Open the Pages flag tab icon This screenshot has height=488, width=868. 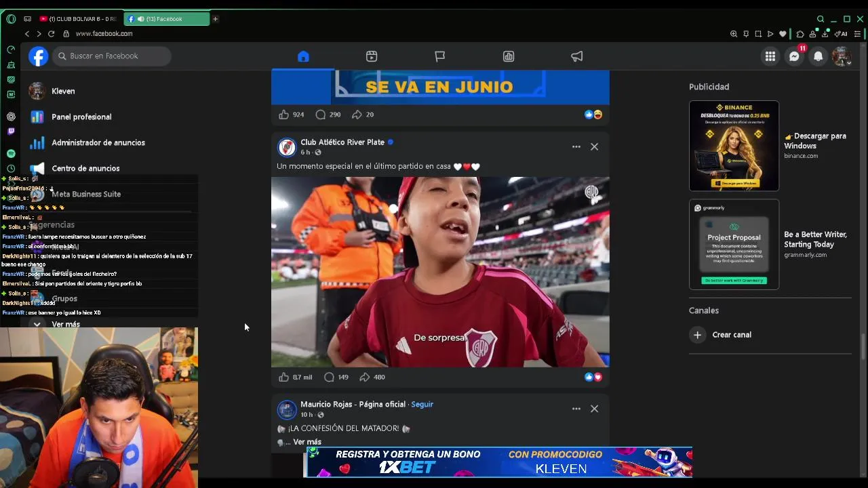(x=440, y=56)
